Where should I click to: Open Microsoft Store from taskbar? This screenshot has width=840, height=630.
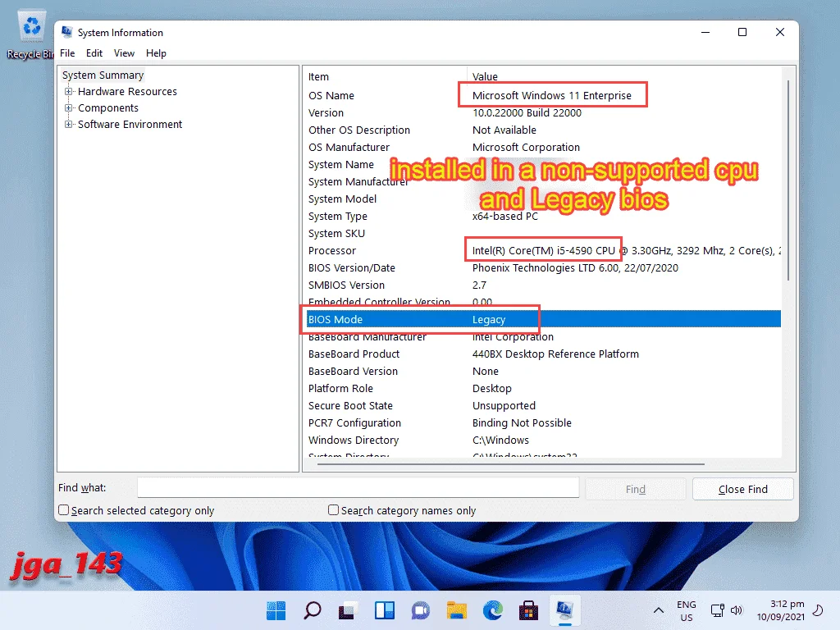coord(529,610)
